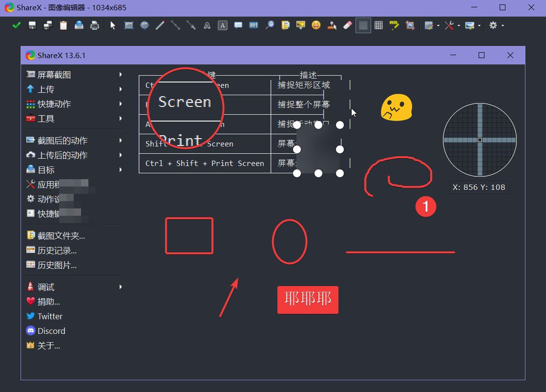Select the cursor select-and-move tool
The width and height of the screenshot is (546, 392).
coord(113,25)
